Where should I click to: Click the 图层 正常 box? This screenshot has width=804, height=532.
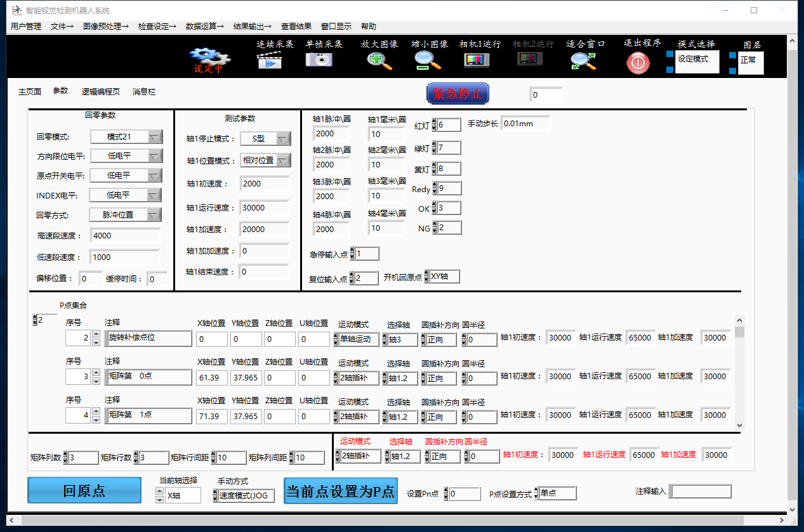[751, 63]
